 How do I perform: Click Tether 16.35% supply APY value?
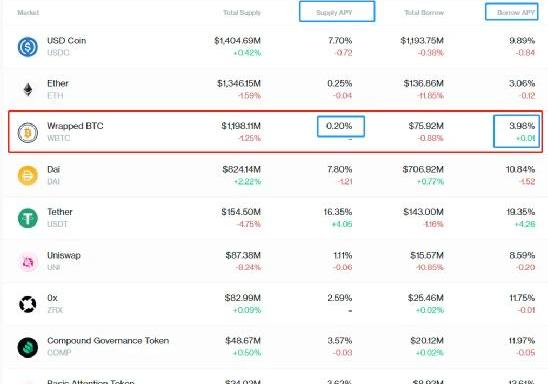click(338, 212)
